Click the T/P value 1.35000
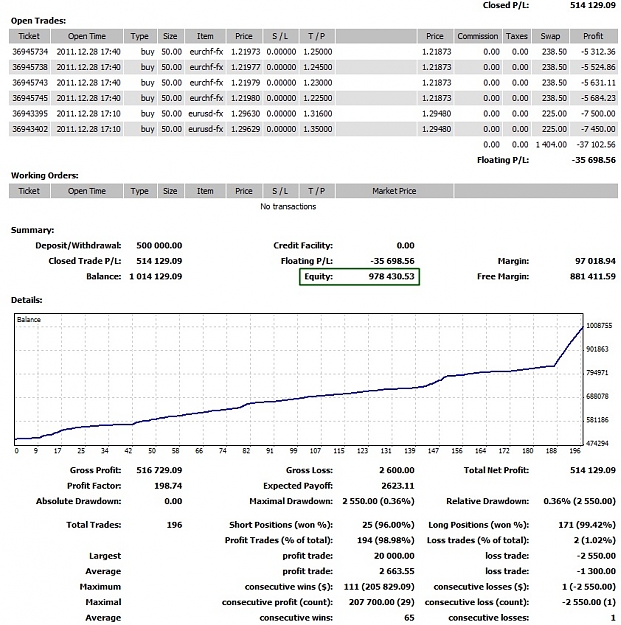 (x=318, y=129)
